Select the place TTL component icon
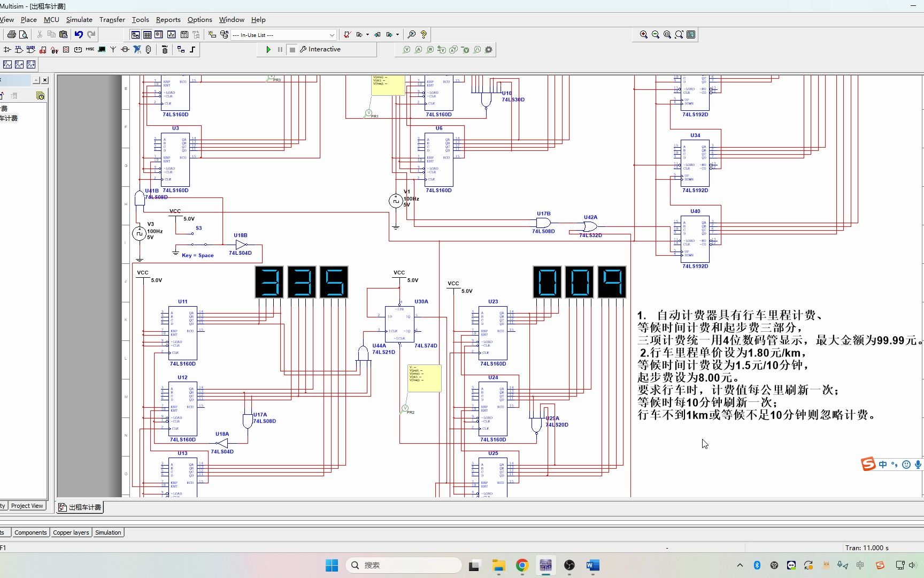The width and height of the screenshot is (924, 578). tap(18, 49)
